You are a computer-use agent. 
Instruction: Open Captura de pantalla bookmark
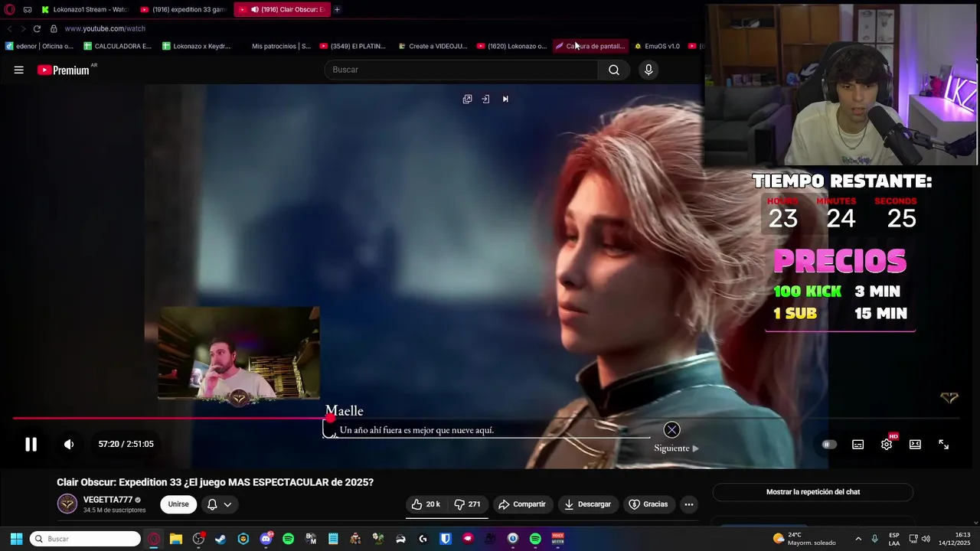pos(590,46)
